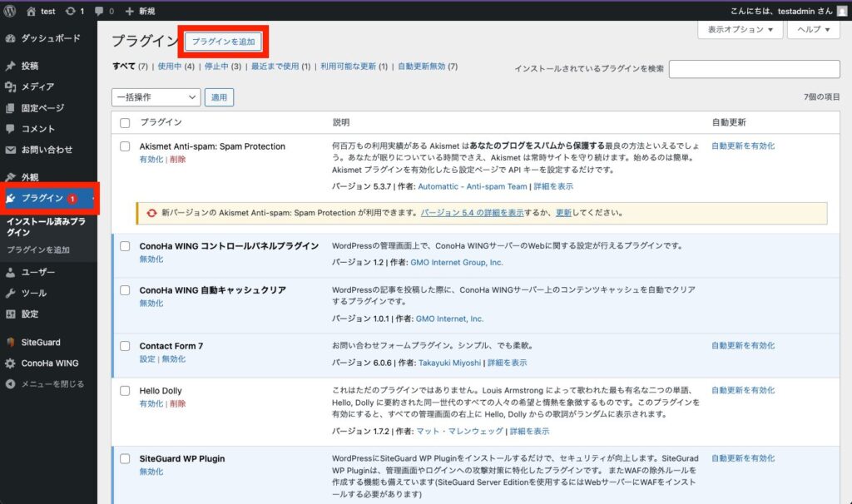Toggle the select-all plugins checkbox
The width and height of the screenshot is (852, 504).
tap(125, 123)
